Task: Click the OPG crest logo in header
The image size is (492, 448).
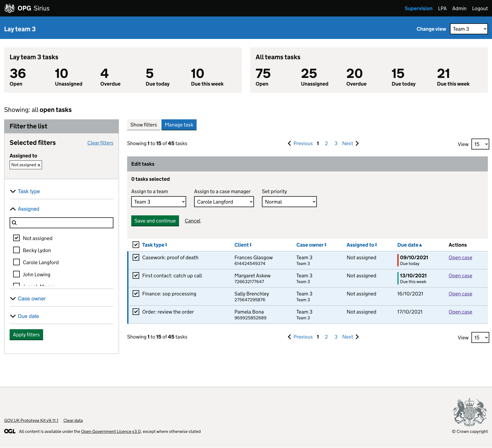Action: [x=9, y=8]
